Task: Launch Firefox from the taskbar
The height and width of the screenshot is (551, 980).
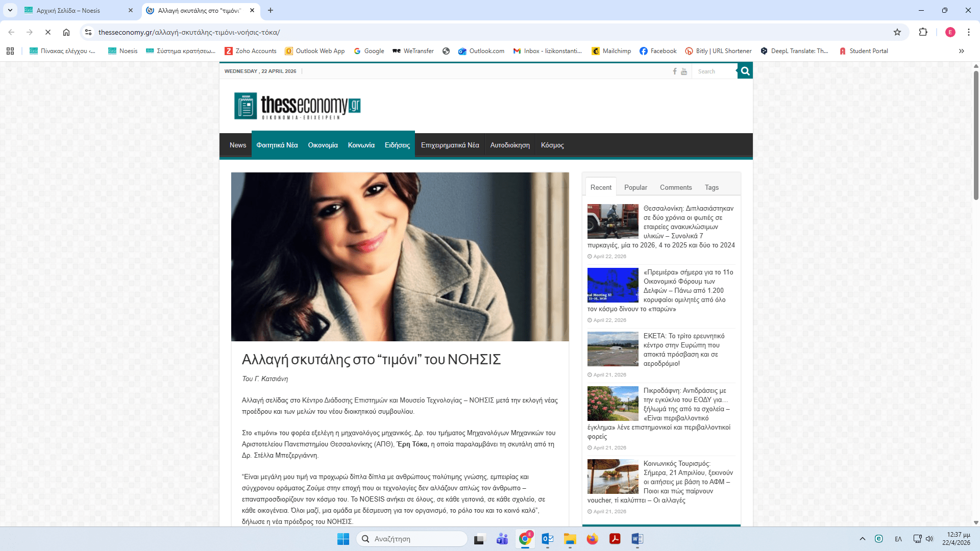Action: 592,539
